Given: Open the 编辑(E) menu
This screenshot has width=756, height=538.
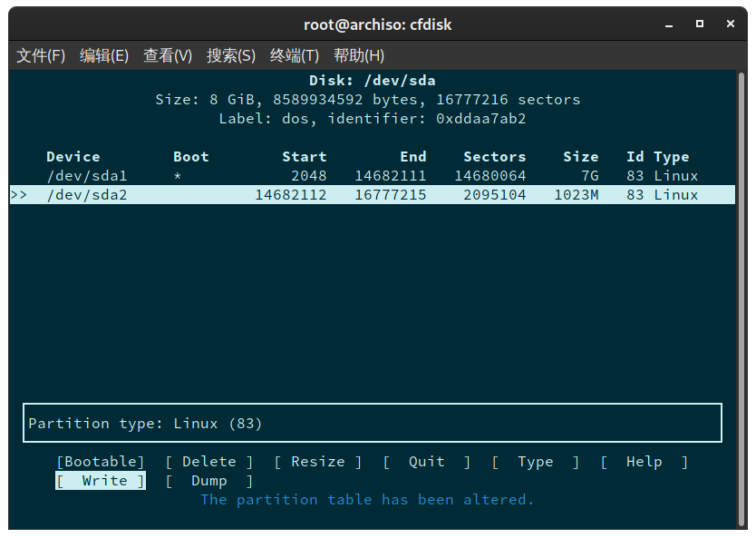Looking at the screenshot, I should tap(103, 55).
